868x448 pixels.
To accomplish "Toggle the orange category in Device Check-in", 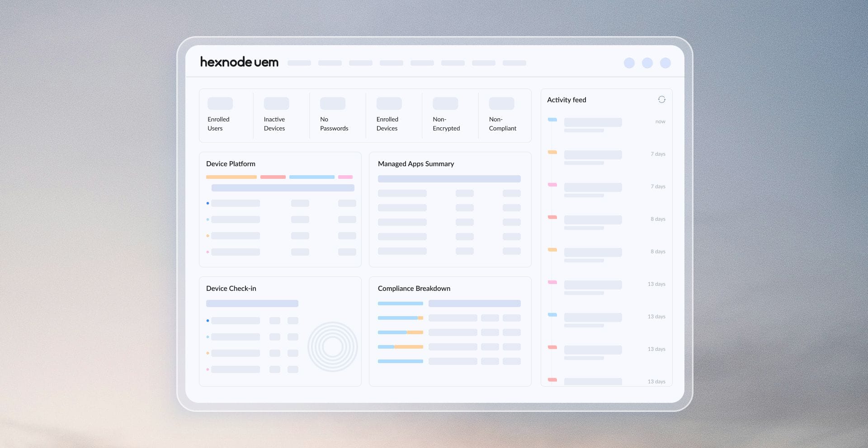I will (x=208, y=353).
